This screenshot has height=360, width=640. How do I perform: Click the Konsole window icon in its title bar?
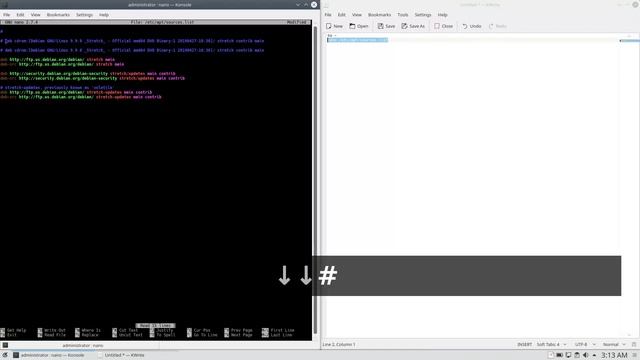5,4
